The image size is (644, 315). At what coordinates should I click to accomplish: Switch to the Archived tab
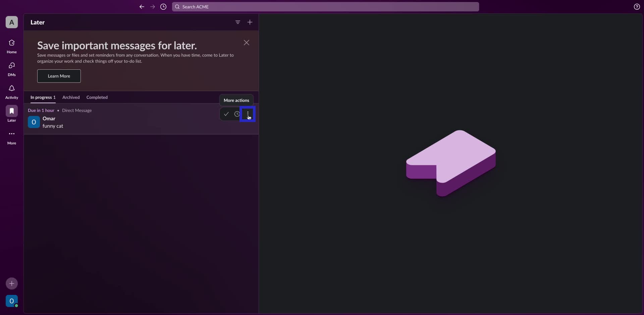[71, 98]
